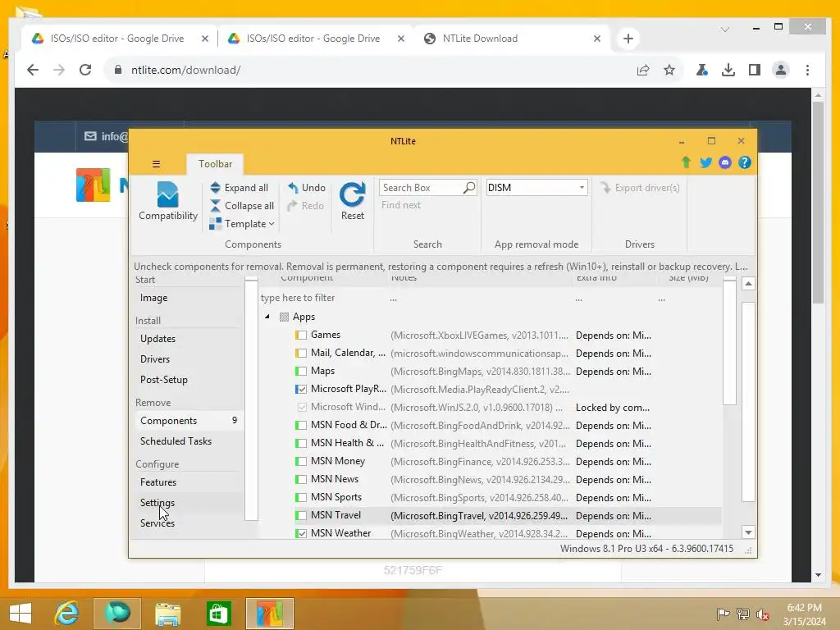Select the Toolbar tab

[215, 164]
